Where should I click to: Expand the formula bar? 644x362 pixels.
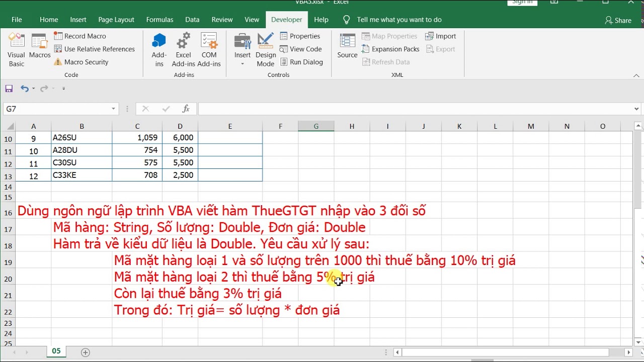(637, 109)
